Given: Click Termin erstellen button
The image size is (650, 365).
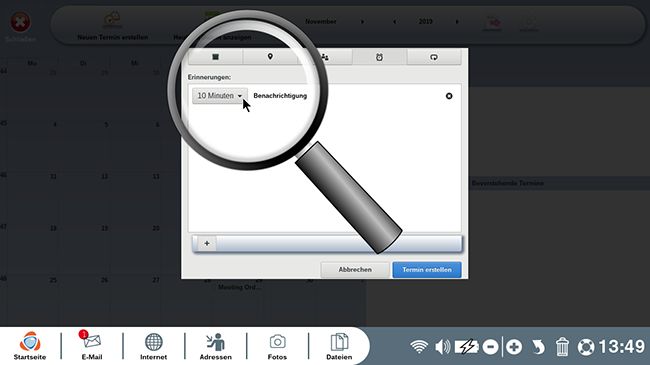Looking at the screenshot, I should (427, 270).
